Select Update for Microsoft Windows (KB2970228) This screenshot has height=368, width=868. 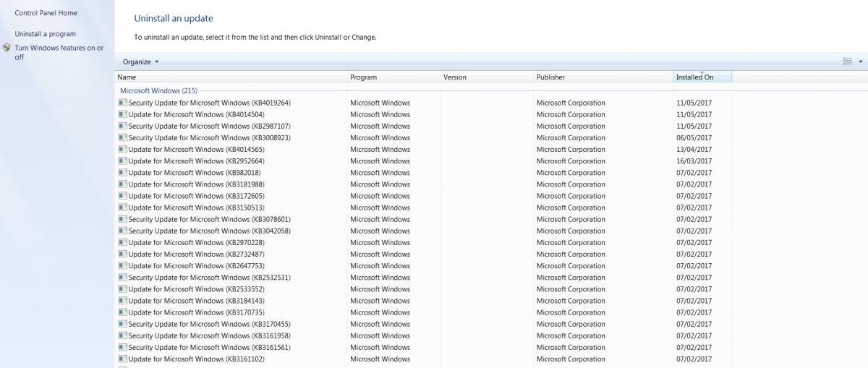(196, 242)
